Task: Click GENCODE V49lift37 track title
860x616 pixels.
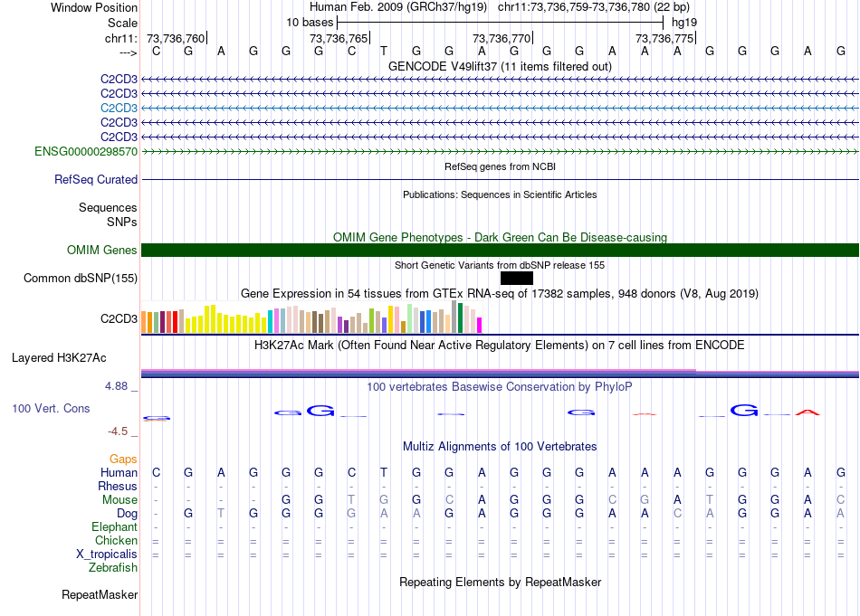Action: 500,66
